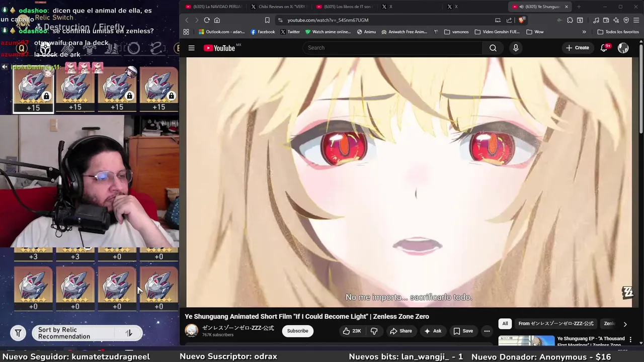
Task: Click the YouTube search magnifier button
Action: [493, 48]
